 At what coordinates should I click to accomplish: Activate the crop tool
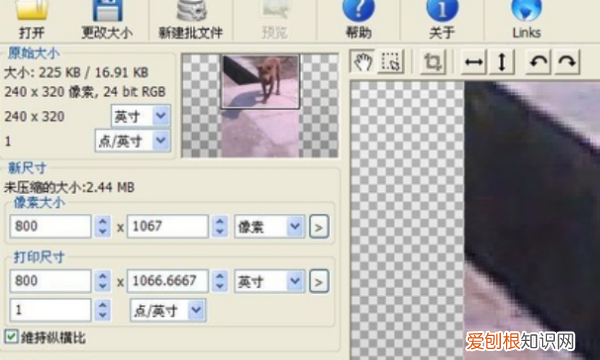coord(433,62)
